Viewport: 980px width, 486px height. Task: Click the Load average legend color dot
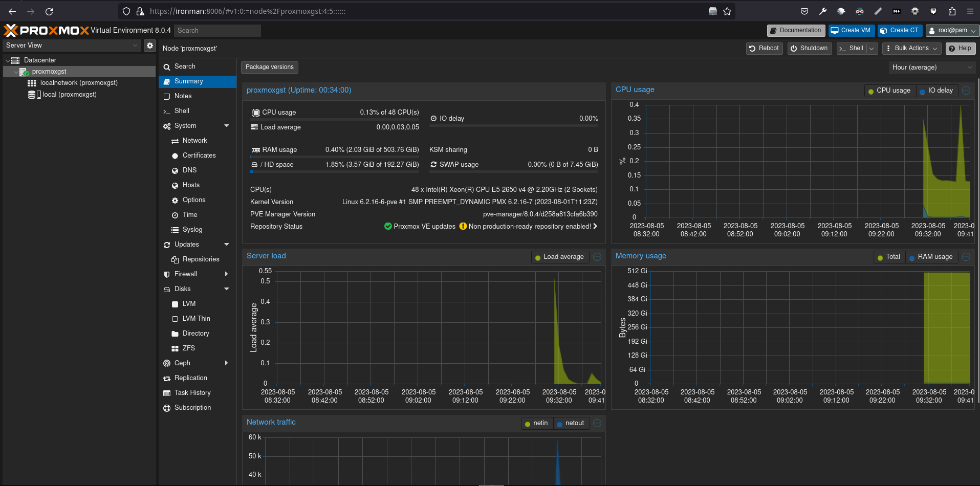pos(538,257)
